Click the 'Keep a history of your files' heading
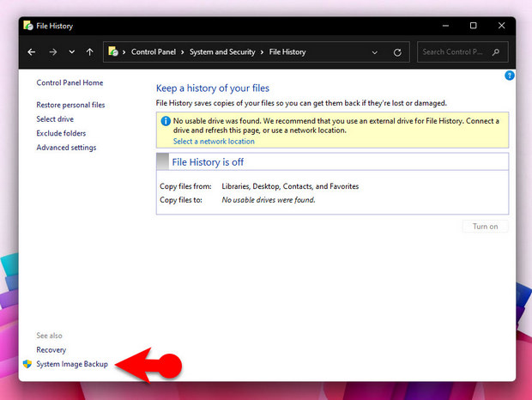 (213, 88)
